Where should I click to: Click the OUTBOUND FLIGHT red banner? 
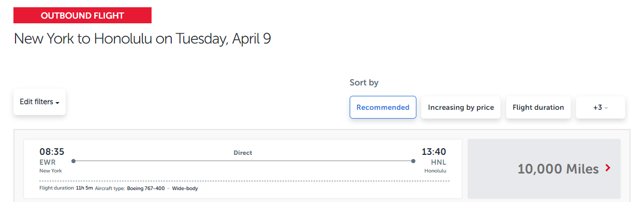click(82, 16)
